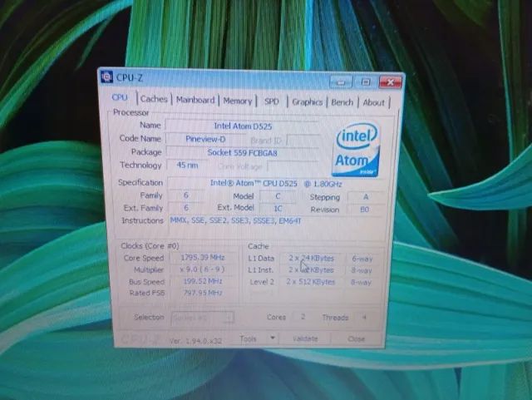This screenshot has height=400, width=532.
Task: Go to the SPD tab
Action: pyautogui.click(x=272, y=101)
